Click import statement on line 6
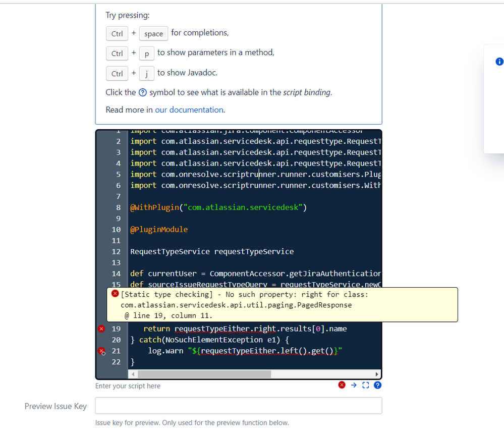504x437 pixels. pos(256,186)
